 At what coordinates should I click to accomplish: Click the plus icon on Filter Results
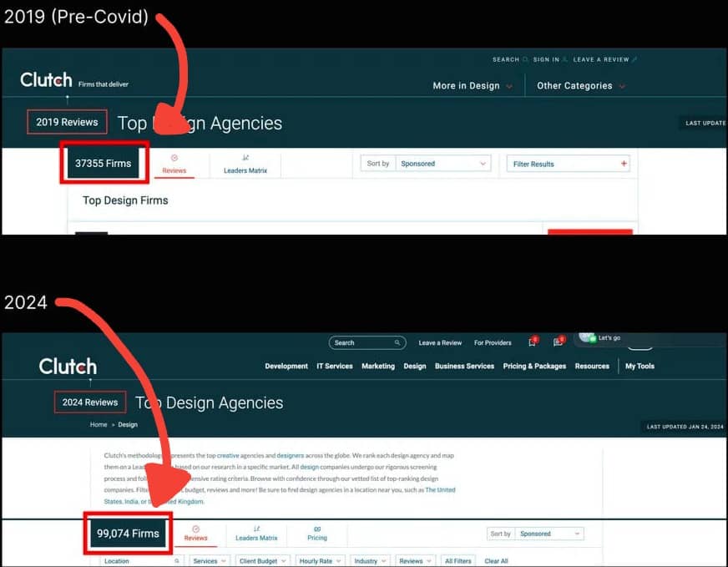point(624,164)
